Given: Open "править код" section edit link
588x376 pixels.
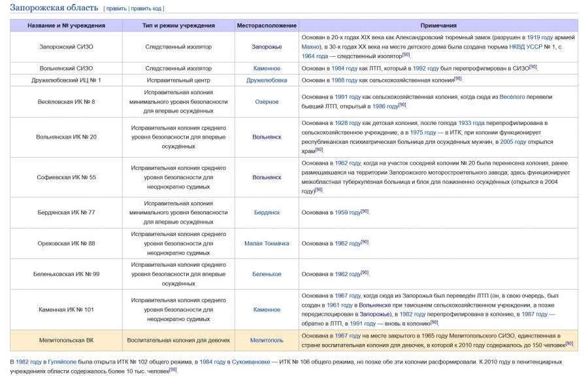Looking at the screenshot, I should 146,9.
